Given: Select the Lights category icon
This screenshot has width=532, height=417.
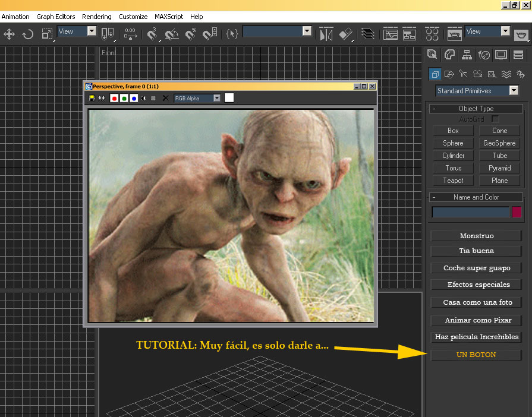Looking at the screenshot, I should pos(463,74).
